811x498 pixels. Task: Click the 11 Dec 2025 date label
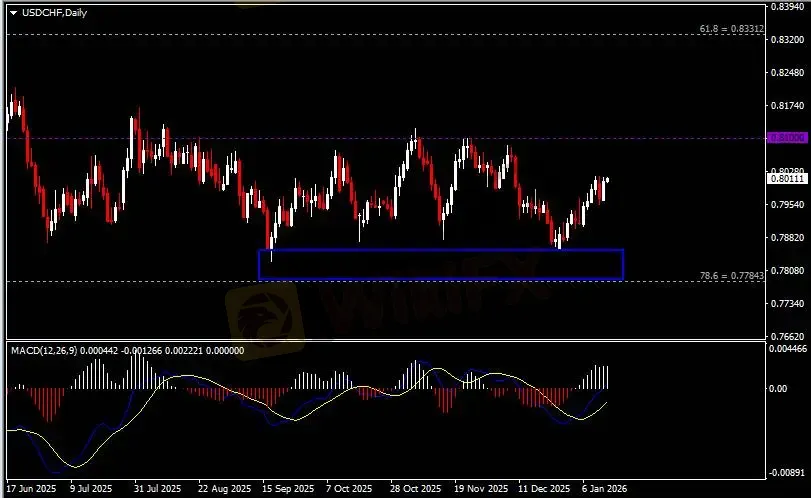coord(544,489)
